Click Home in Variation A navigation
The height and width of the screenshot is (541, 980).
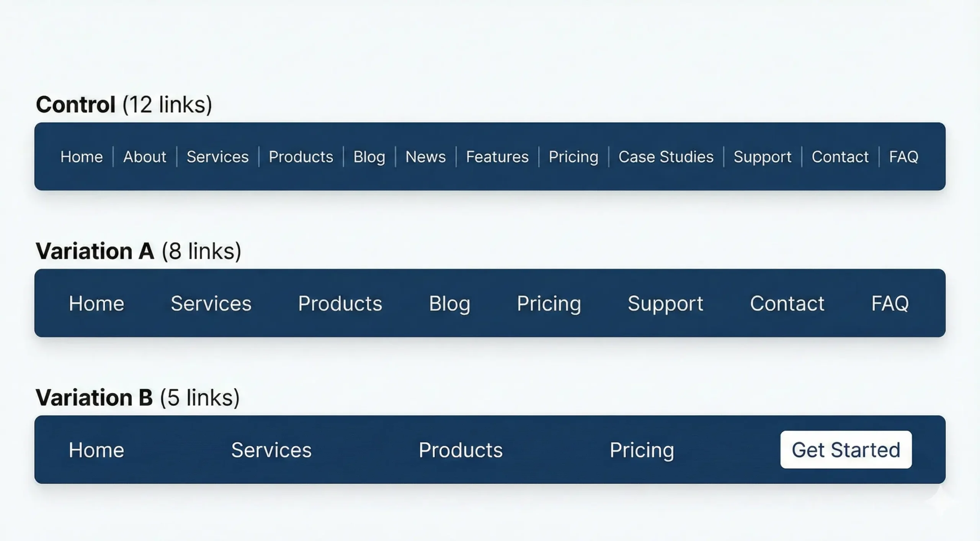[x=96, y=303]
